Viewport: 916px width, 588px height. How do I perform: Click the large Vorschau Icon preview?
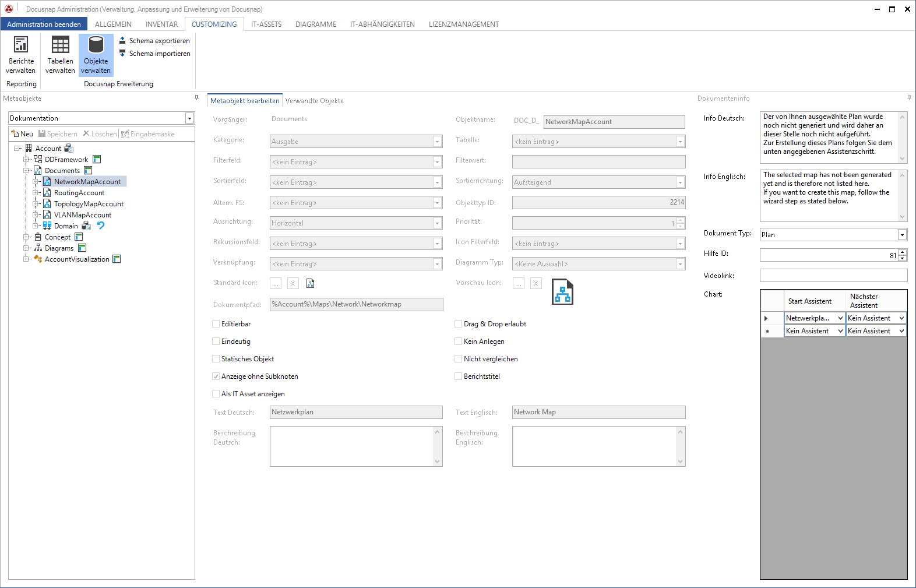point(562,292)
